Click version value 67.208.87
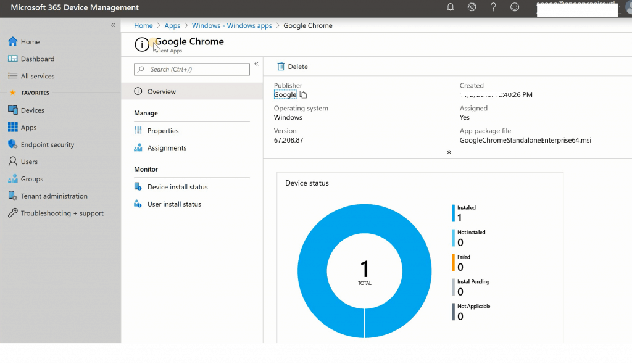632x364 pixels. click(289, 140)
